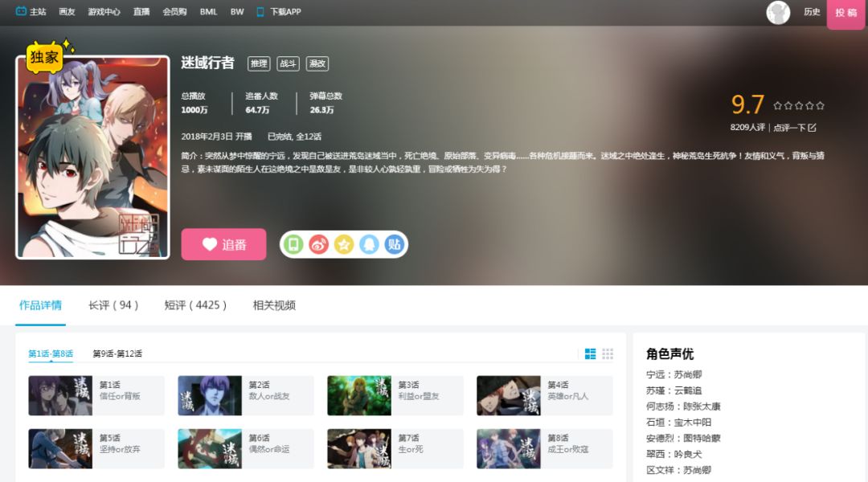Share to Weibo with red icon
The image size is (868, 482).
(318, 244)
